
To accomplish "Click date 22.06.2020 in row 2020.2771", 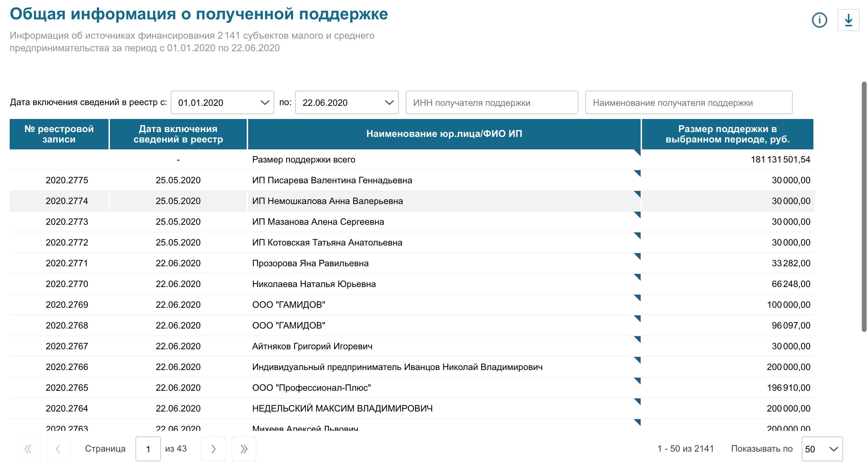I will pyautogui.click(x=178, y=263).
